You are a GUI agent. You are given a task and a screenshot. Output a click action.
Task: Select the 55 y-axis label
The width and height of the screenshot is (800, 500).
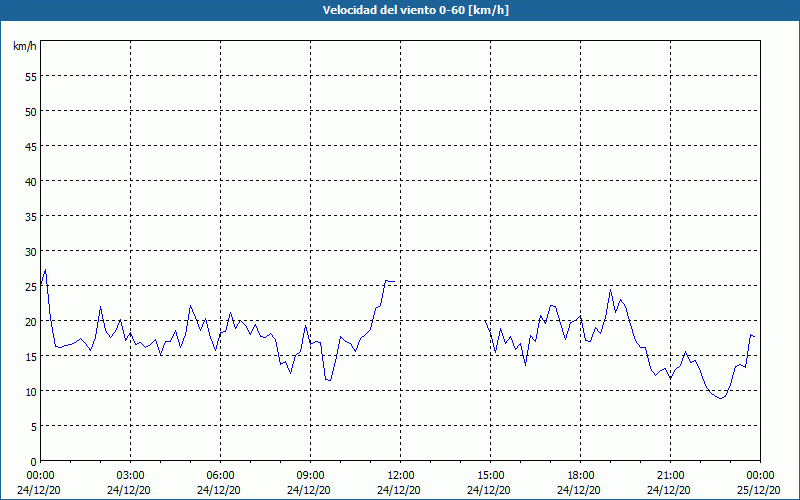pyautogui.click(x=31, y=79)
